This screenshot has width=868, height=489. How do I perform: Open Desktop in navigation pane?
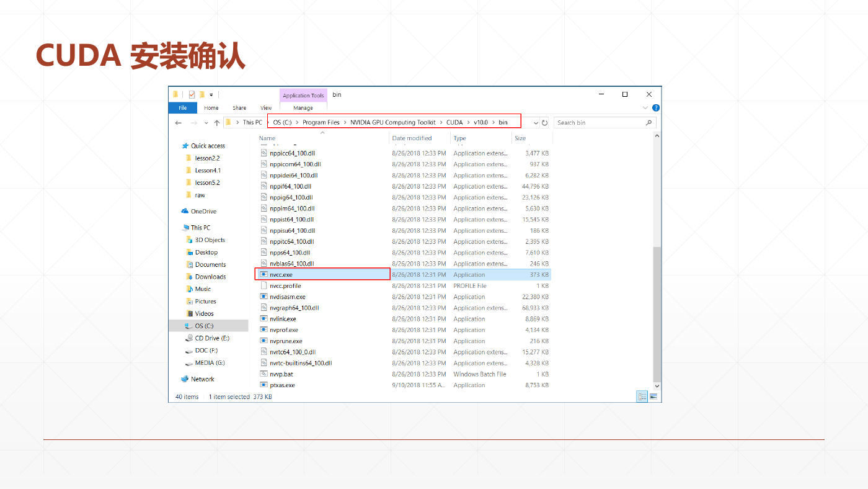(x=206, y=253)
